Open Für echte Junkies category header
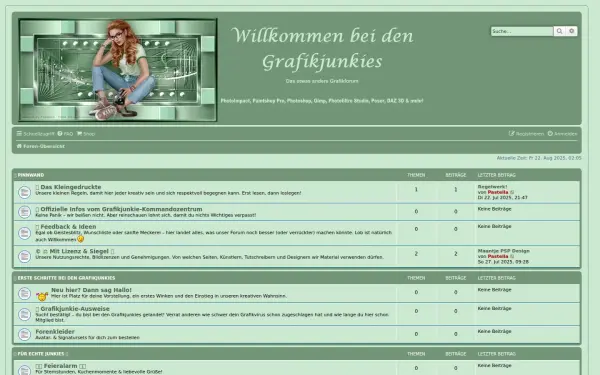 click(x=41, y=354)
